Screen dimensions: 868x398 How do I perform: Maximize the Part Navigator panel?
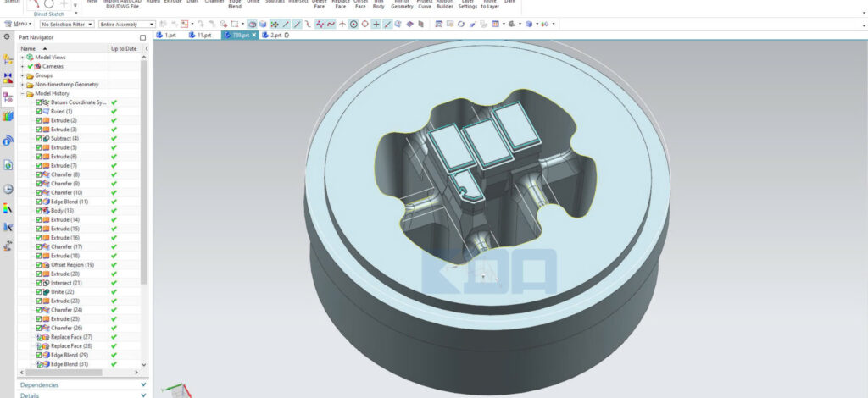click(142, 37)
